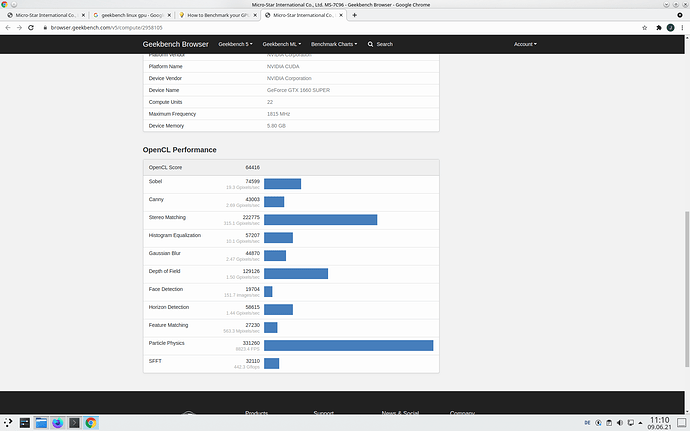690x431 pixels.
Task: Select 'GeForce GTX 1660 SUPER' device name
Action: click(x=298, y=90)
